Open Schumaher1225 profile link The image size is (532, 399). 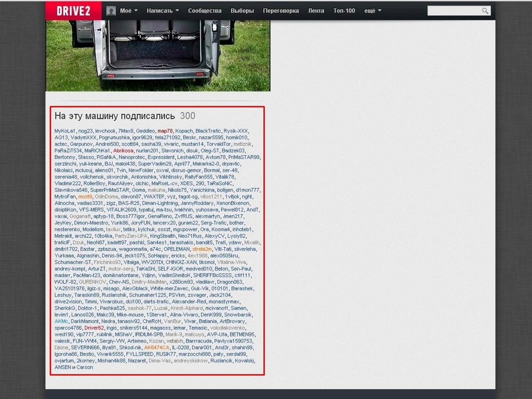(x=147, y=295)
